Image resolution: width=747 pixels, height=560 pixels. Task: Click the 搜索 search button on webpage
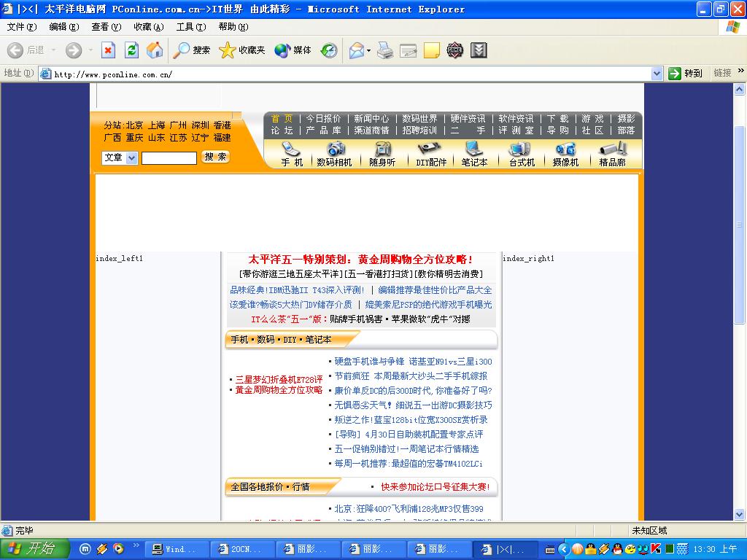pyautogui.click(x=215, y=157)
